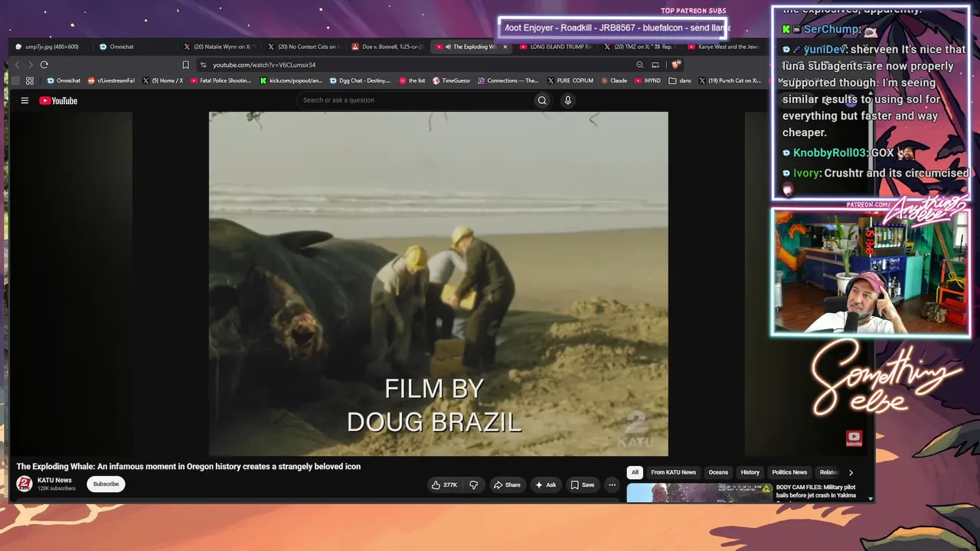This screenshot has width=980, height=551.
Task: Switch to the LONG ISLAND TRUMP tab
Action: point(557,47)
